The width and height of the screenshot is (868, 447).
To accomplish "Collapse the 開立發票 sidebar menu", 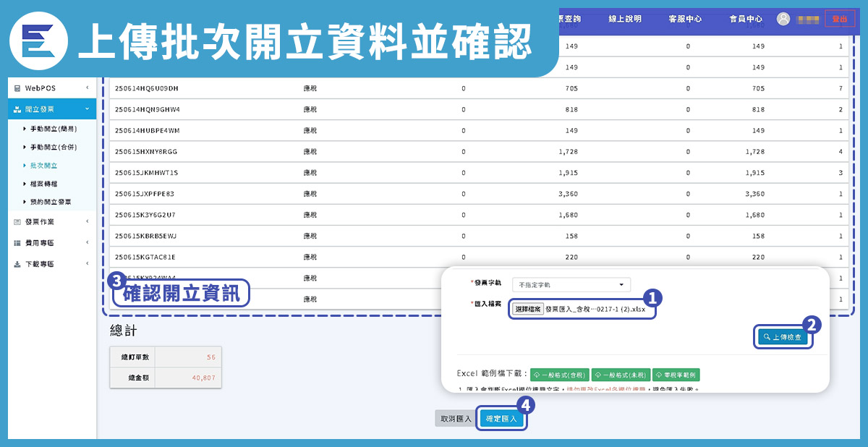I will 87,109.
